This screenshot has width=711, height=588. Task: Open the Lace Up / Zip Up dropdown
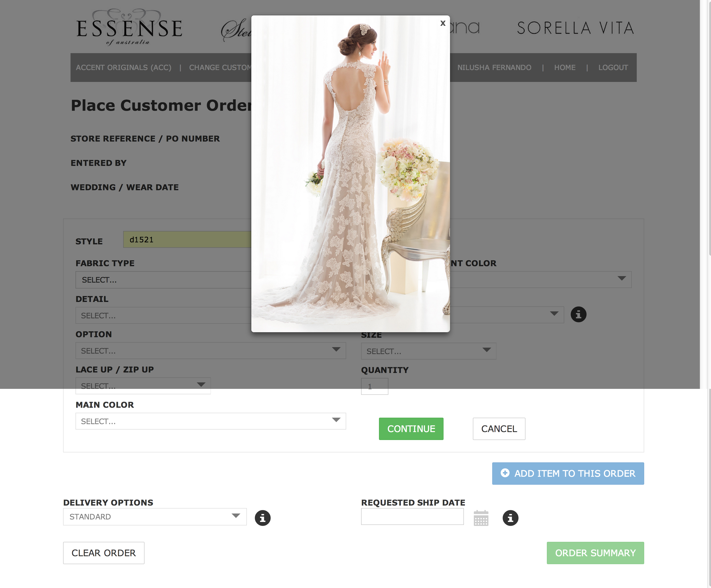143,386
